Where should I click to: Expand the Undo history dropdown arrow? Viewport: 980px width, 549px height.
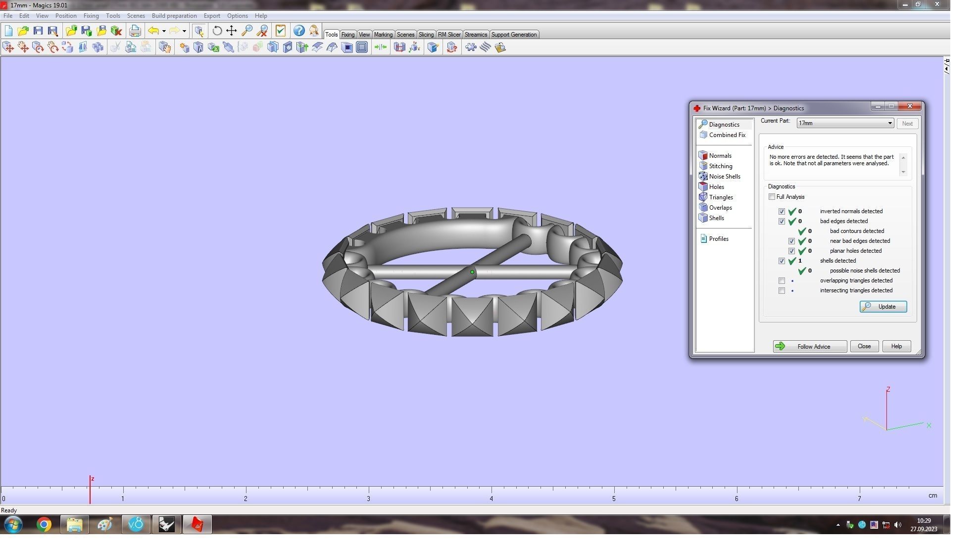(x=164, y=31)
